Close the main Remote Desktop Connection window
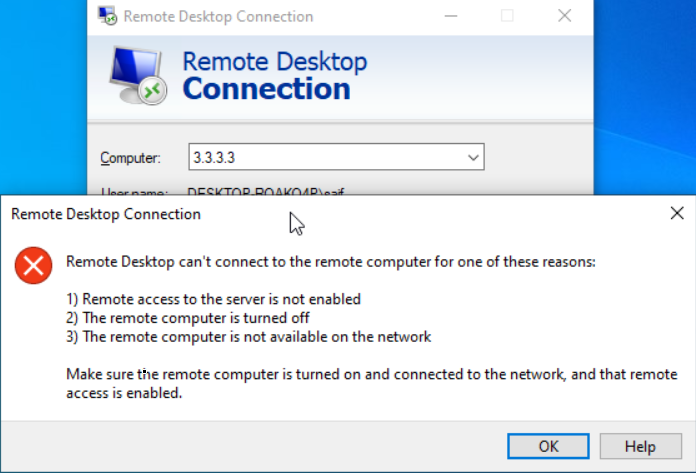Screen dimensions: 696x473 pyautogui.click(x=565, y=16)
